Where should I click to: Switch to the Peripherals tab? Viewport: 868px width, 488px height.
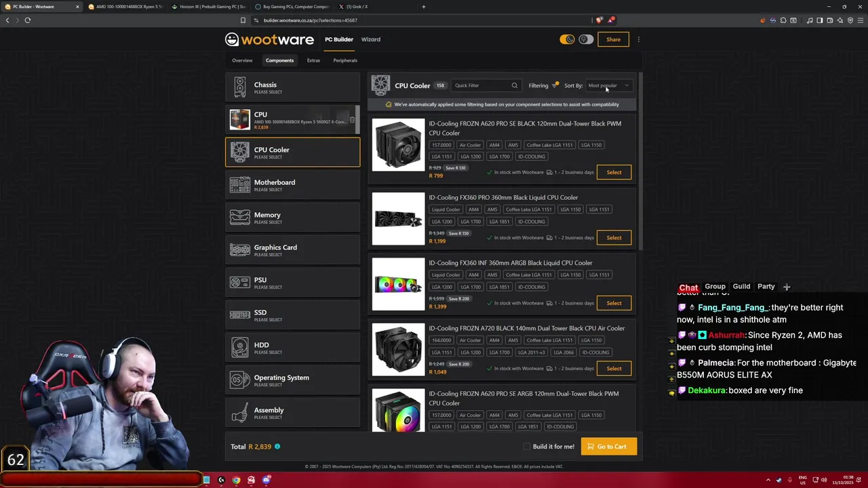[x=345, y=60]
